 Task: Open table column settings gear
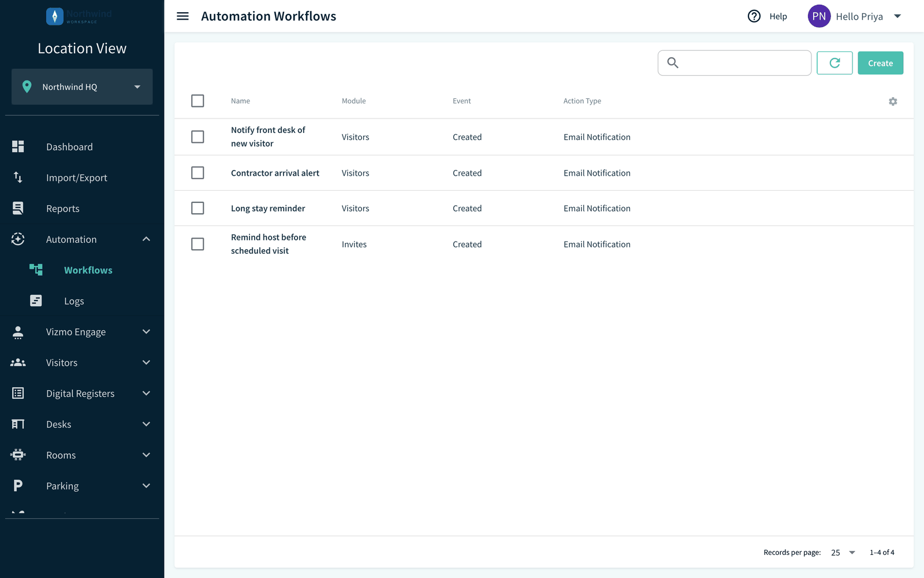893,101
